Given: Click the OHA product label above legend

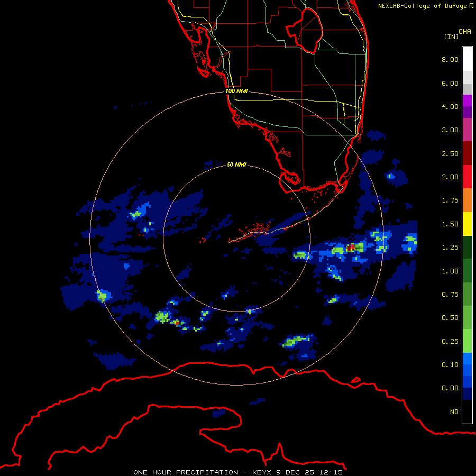Looking at the screenshot, I should [x=465, y=32].
